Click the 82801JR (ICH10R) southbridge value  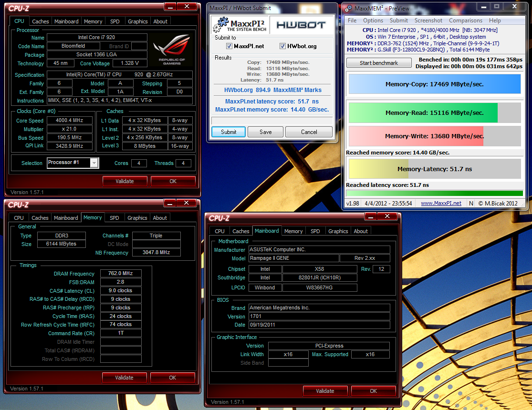click(x=319, y=278)
